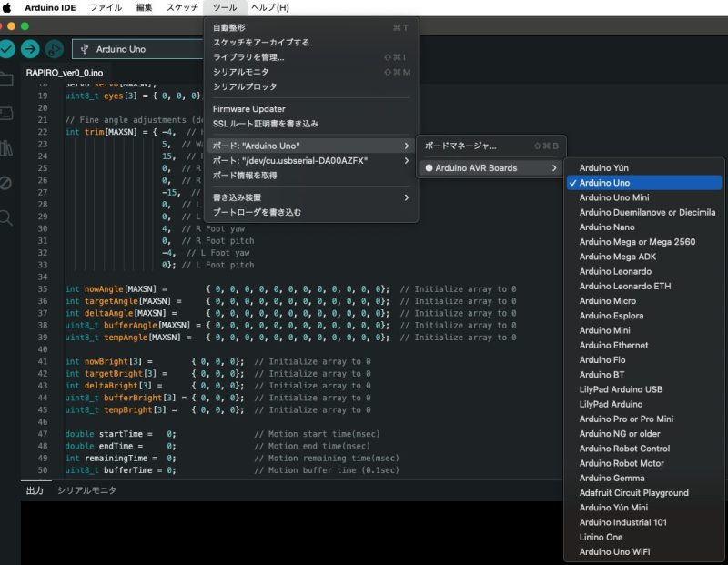Open the ファイル menu
The image size is (728, 565).
tap(106, 7)
